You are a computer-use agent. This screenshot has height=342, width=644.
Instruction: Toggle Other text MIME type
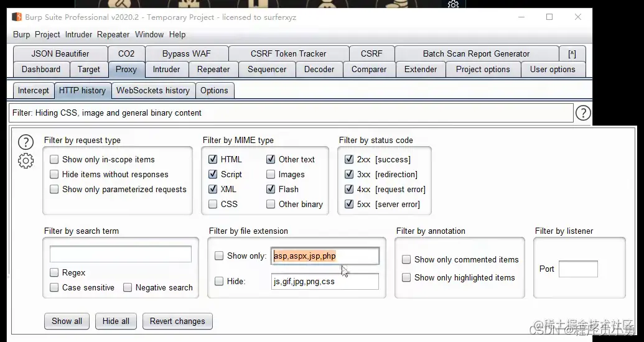pyautogui.click(x=271, y=159)
